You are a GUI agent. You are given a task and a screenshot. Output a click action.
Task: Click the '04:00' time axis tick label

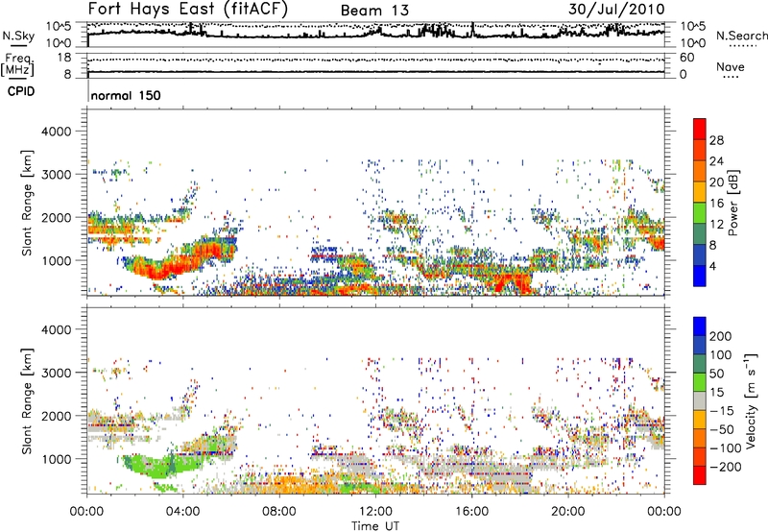coord(182,512)
